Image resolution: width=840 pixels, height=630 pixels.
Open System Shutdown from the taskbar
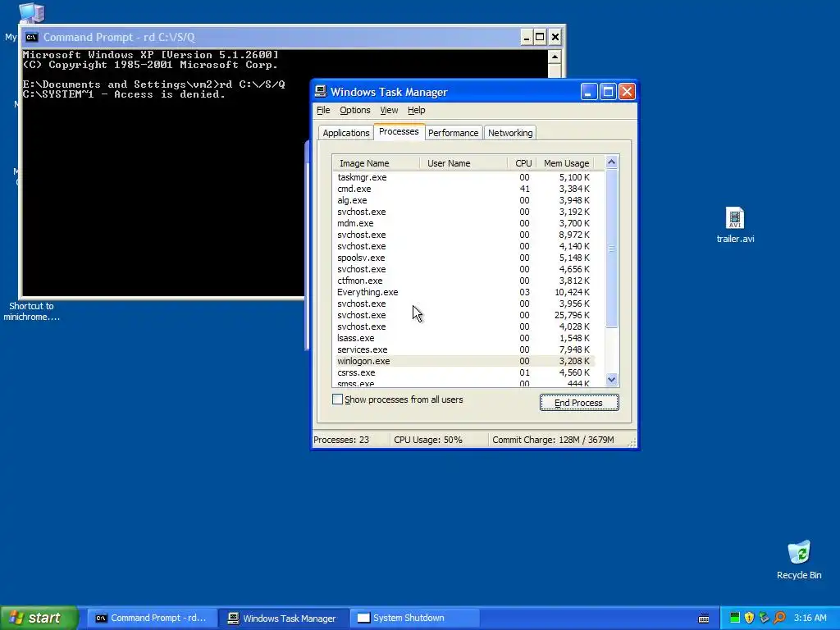[414, 618]
